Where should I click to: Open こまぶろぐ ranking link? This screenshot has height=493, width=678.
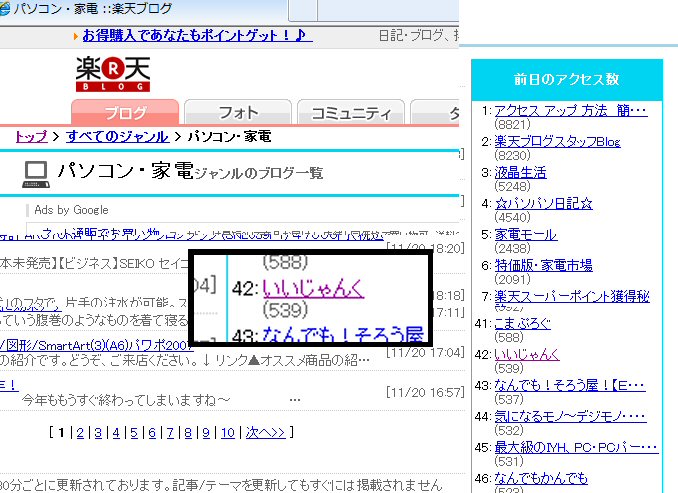point(522,323)
